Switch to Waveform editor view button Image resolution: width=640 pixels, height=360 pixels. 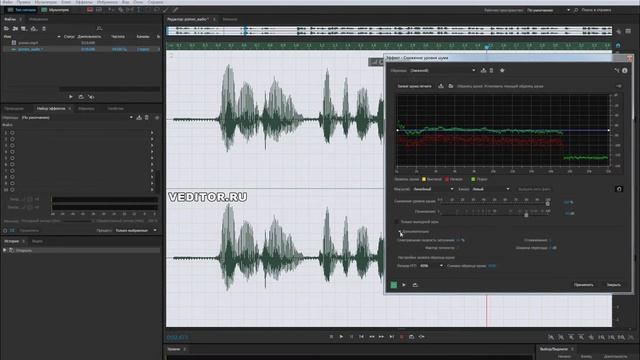(x=21, y=10)
